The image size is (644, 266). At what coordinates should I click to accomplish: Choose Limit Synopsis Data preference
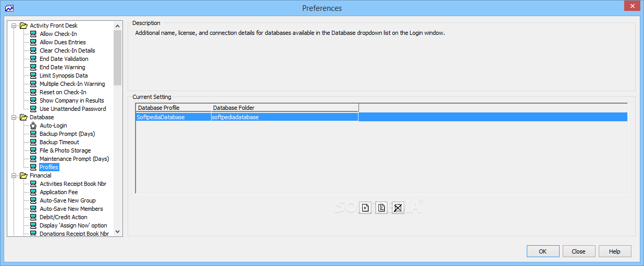click(64, 75)
